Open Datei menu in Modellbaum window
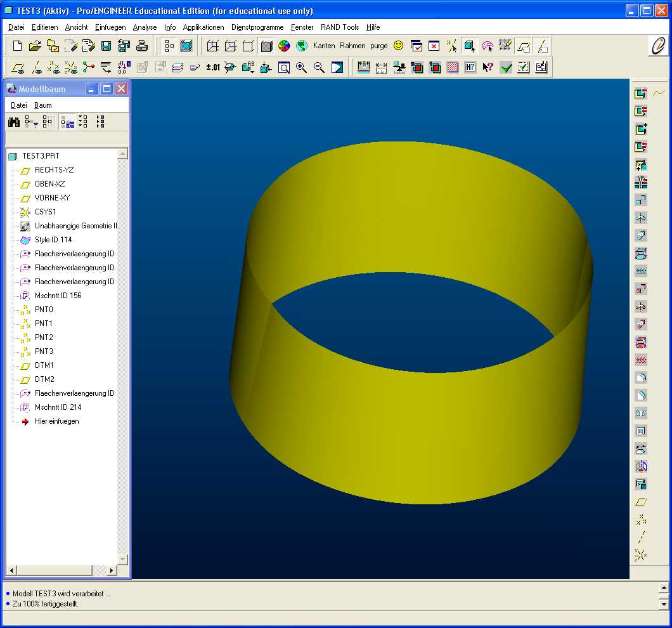This screenshot has width=672, height=628. [x=19, y=105]
